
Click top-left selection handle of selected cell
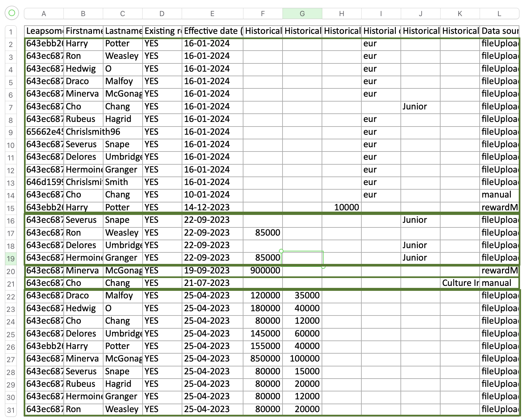tap(281, 251)
